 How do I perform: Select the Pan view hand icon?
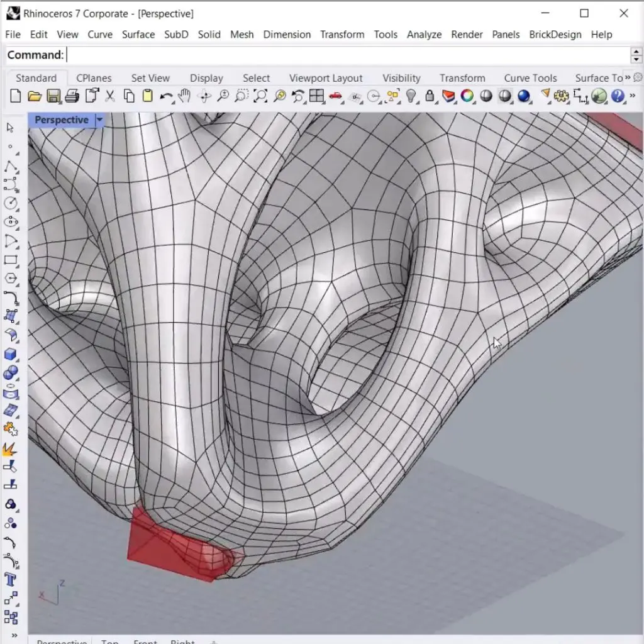point(184,96)
